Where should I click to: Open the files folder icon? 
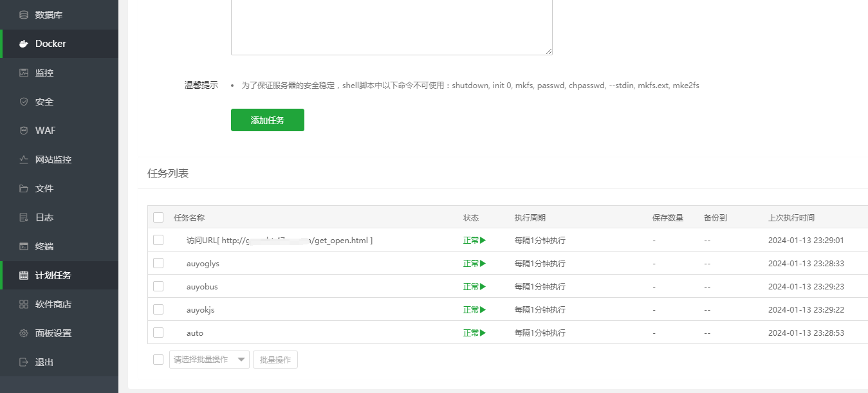point(24,188)
